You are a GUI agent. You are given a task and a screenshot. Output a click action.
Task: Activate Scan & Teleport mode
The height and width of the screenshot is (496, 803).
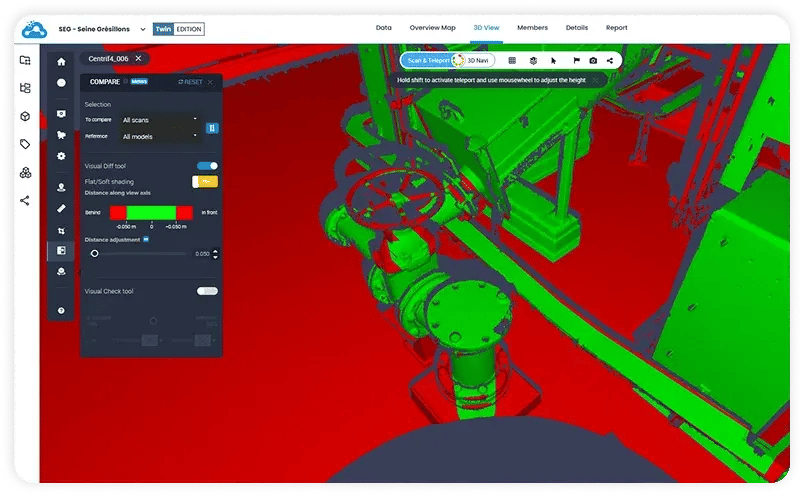tap(428, 60)
